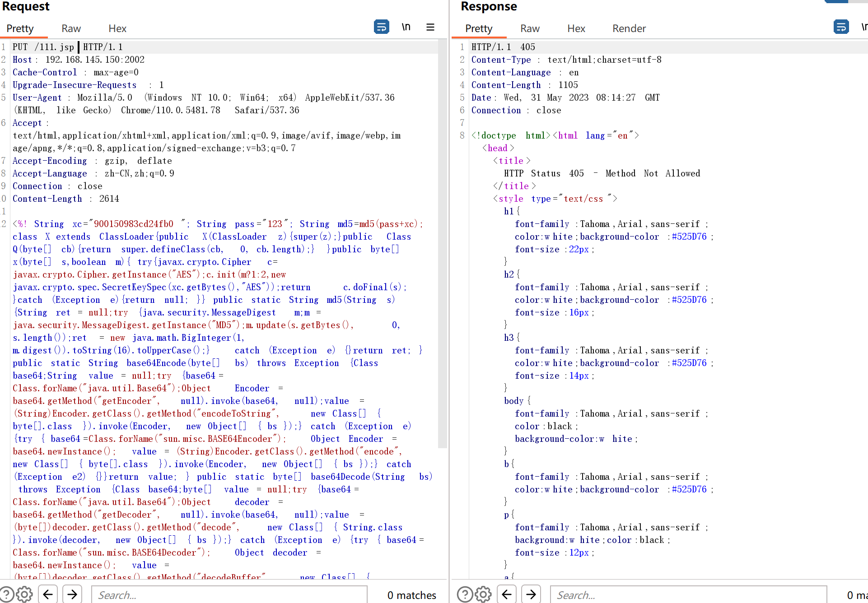Open Request panel hamburger options menu

430,27
